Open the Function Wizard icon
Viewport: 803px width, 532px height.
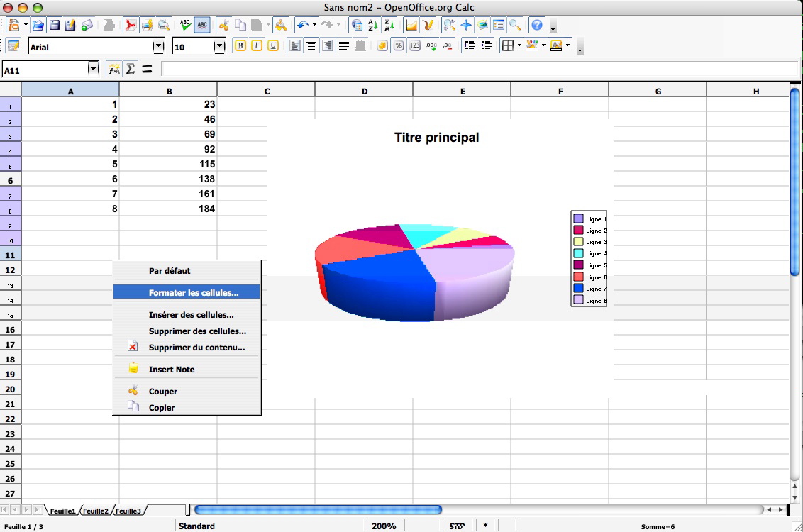113,69
